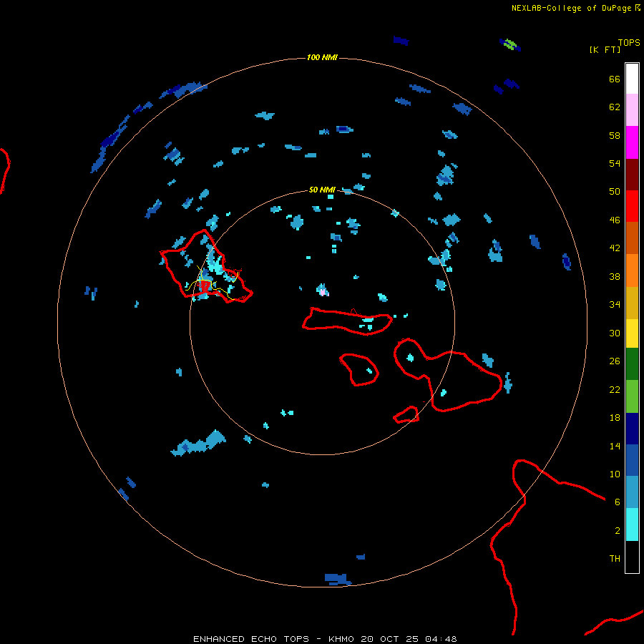
Task: Select the yellow legend swatch
Action: [x=632, y=333]
